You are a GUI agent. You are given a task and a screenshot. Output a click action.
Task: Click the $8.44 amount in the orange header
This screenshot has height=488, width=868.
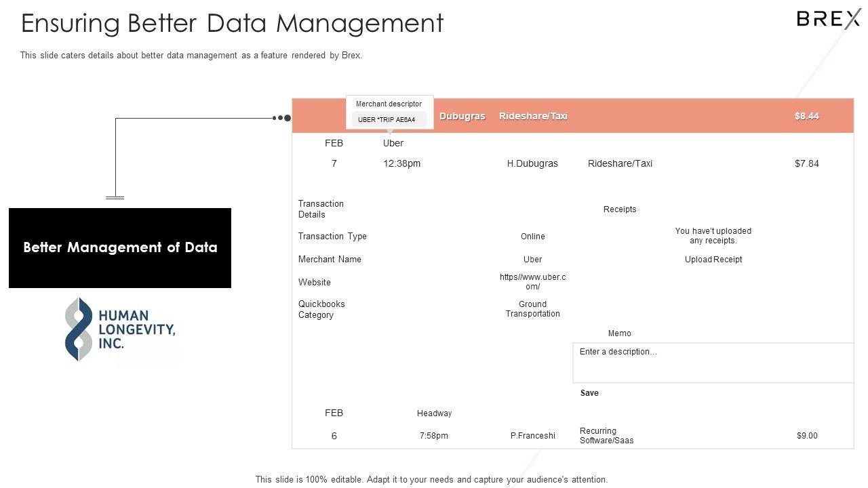(x=806, y=116)
